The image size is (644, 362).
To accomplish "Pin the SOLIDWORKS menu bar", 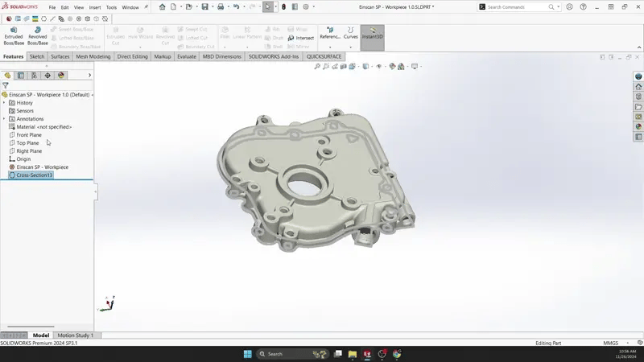I will [x=147, y=7].
